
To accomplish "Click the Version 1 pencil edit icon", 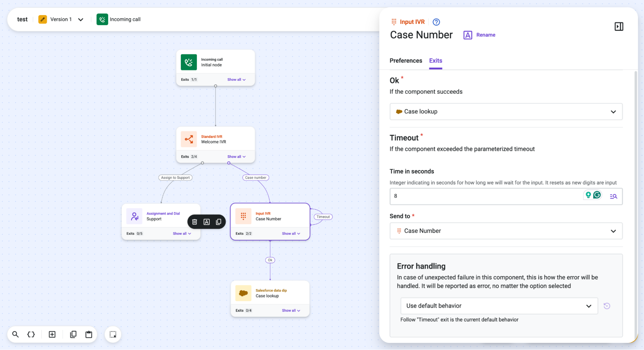I will 43,19.
